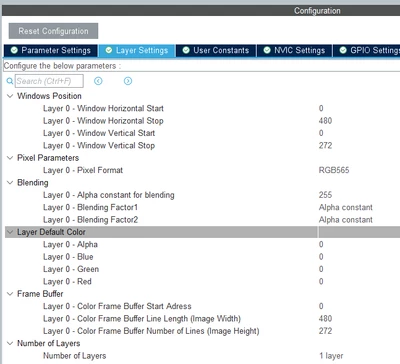
Task: Edit the Image Height value 272
Action: point(325,331)
